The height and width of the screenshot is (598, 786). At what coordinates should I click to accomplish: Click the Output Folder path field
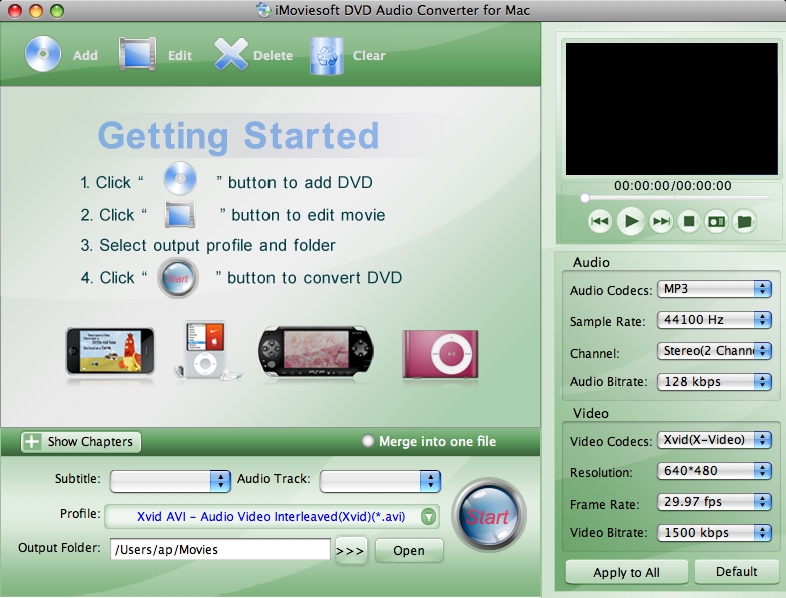pyautogui.click(x=220, y=549)
